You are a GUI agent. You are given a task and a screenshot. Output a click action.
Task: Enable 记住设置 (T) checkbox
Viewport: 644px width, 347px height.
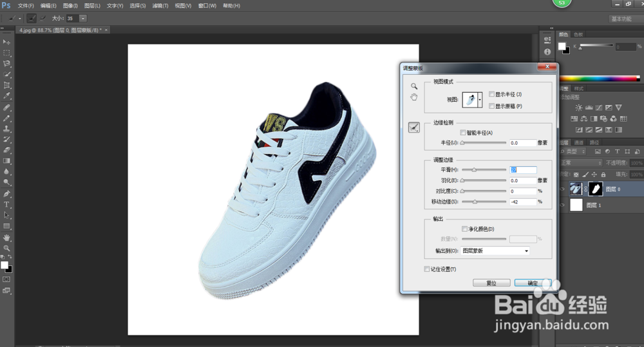[x=427, y=269]
